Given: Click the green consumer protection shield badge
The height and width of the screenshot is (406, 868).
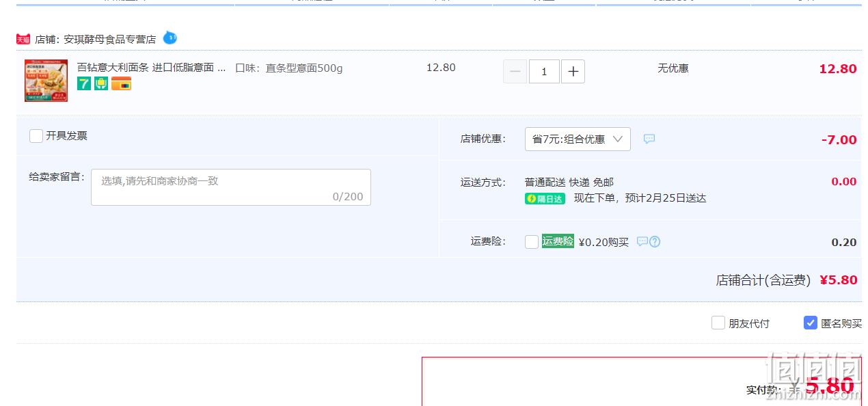Looking at the screenshot, I should [x=101, y=83].
